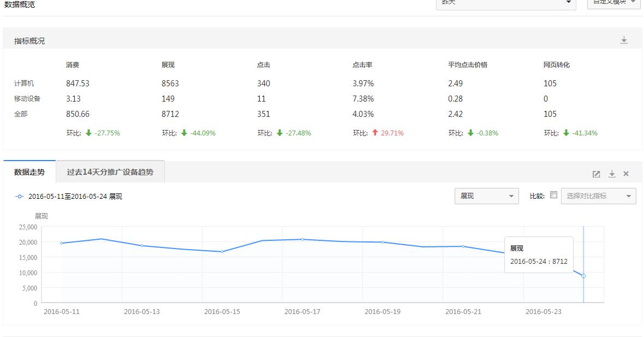The image size is (644, 337).
Task: Click the 计算机 row label
Action: pos(24,84)
